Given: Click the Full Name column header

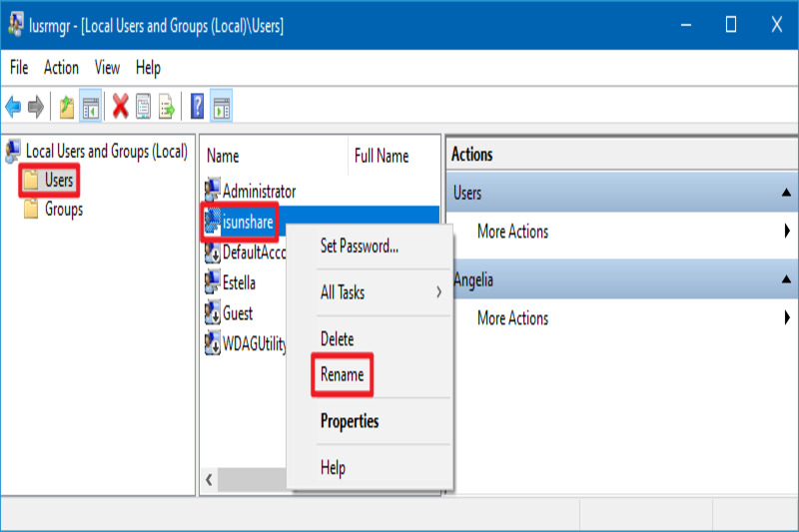Looking at the screenshot, I should pos(381,156).
